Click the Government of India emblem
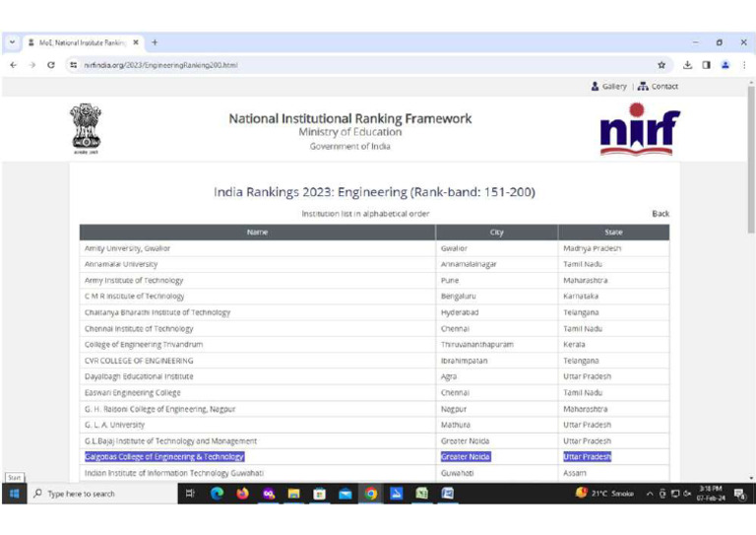756x535 pixels. point(86,128)
